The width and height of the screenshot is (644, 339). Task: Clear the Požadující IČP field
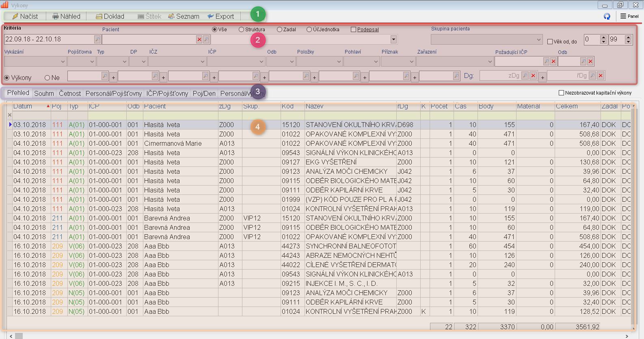pyautogui.click(x=553, y=61)
